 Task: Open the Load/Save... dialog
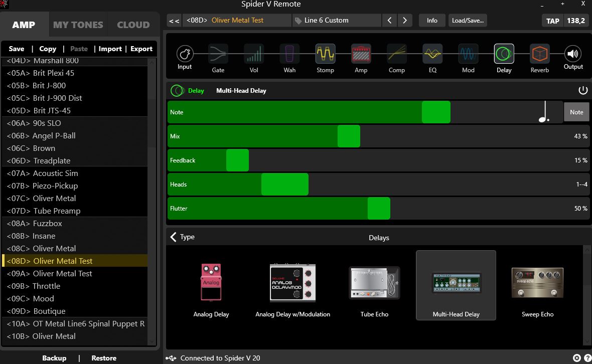(468, 21)
